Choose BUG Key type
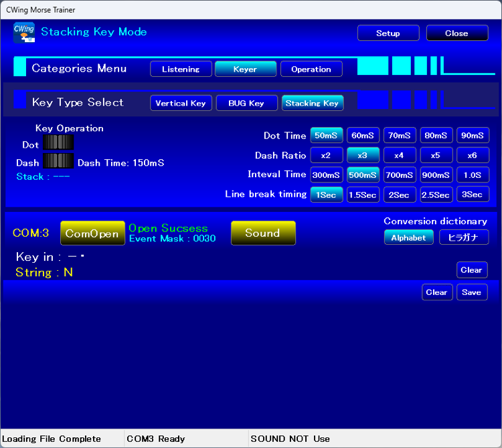Viewport: 502px width, 448px height. click(x=246, y=103)
